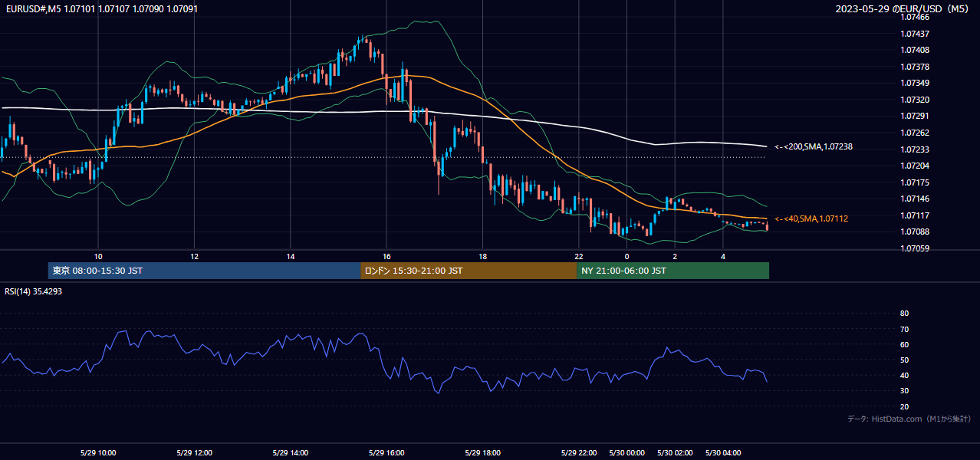
Task: Click the RSI(14) 35.4293 indicator label
Action: coord(34,291)
